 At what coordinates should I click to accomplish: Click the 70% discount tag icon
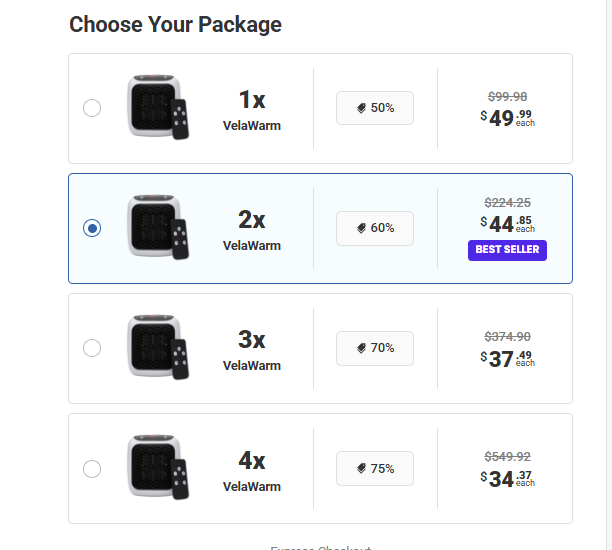click(362, 348)
